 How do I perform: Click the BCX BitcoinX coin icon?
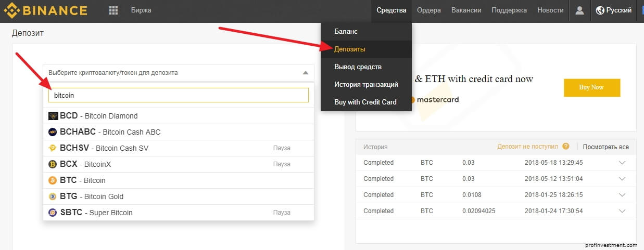[53, 164]
